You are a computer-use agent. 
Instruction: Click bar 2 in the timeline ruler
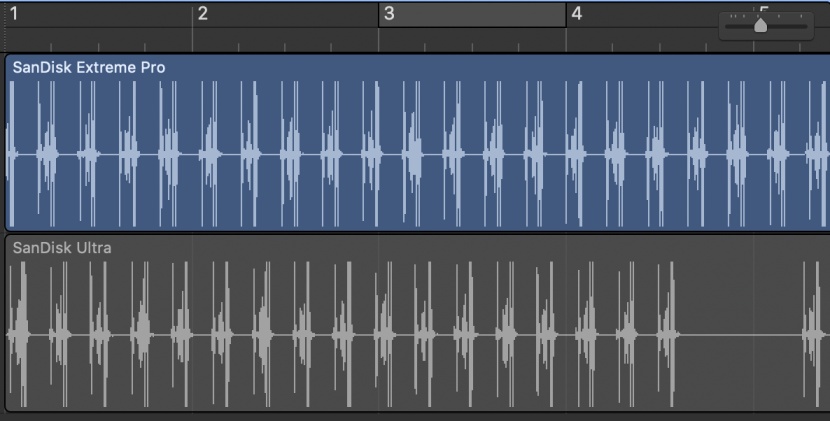[x=203, y=14]
